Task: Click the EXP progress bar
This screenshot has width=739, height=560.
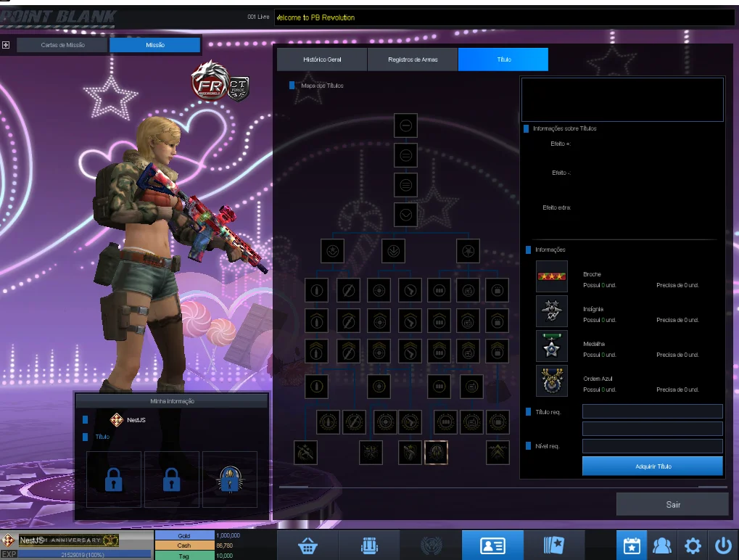Action: coord(84,555)
